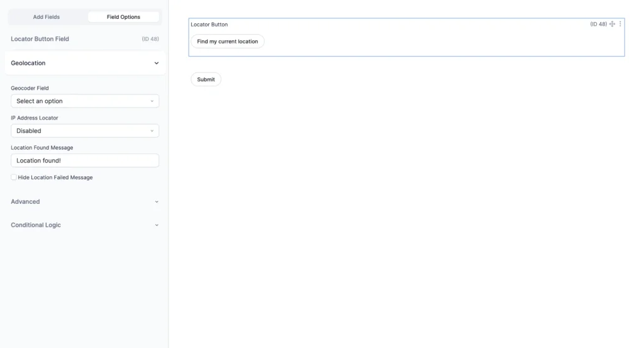Click the Locator Button Field heading
This screenshot has width=644, height=348.
[40, 39]
